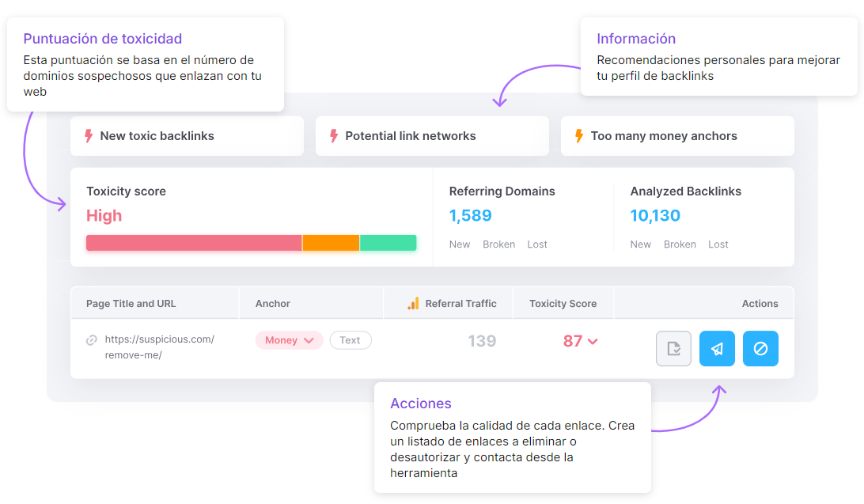This screenshot has height=504, width=864.
Task: Click the lightning icon beside New toxic backlinks
Action: tap(89, 136)
